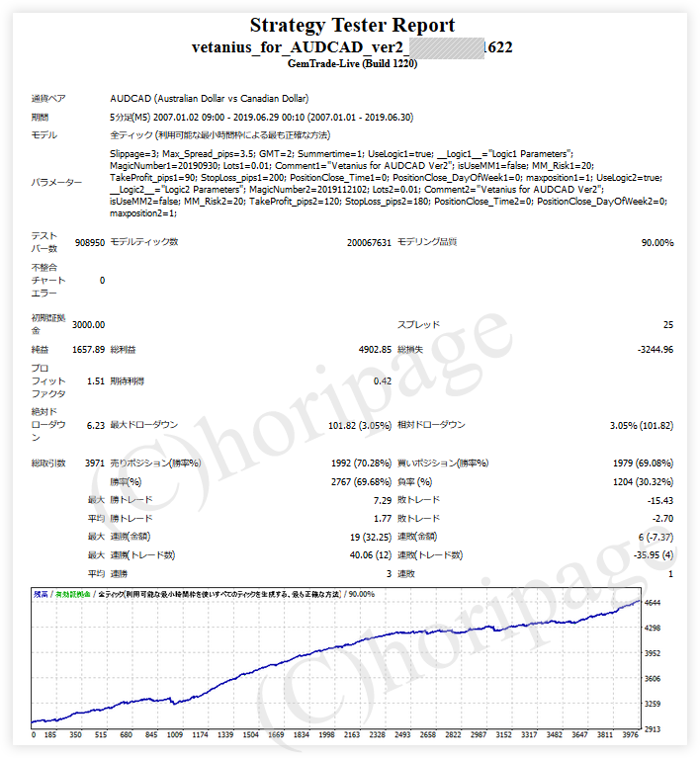Click the consecutive wins value 19 (32.25)

pos(371,537)
